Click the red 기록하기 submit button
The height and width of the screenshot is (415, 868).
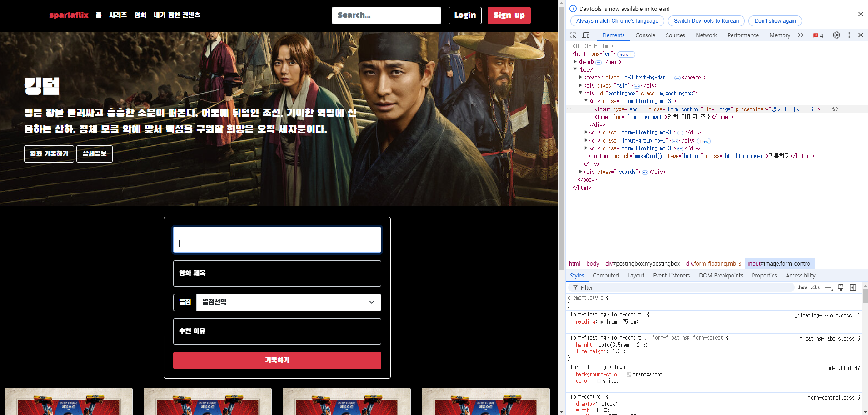277,360
